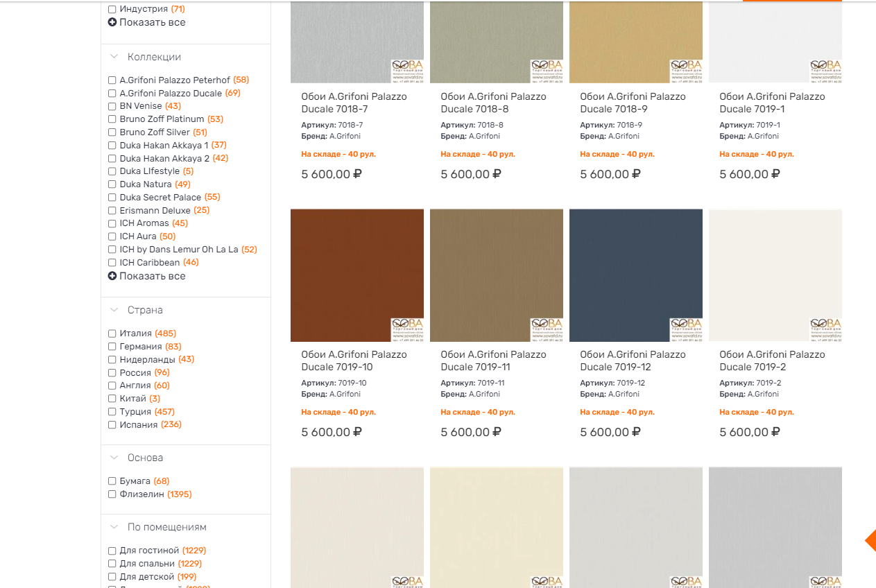Open Обои A.Grifoni Palazzo Ducale 7019-10 title
The width and height of the screenshot is (876, 588).
[x=354, y=361]
